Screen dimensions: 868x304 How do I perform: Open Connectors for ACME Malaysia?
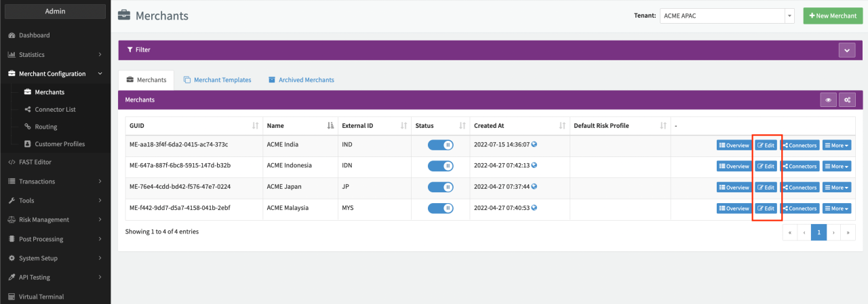(800, 208)
